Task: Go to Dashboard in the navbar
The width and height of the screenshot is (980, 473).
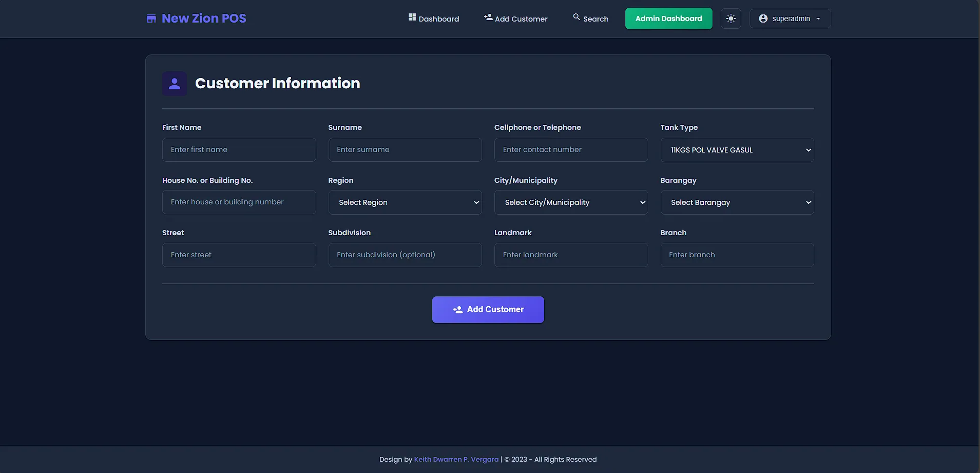Action: [434, 18]
